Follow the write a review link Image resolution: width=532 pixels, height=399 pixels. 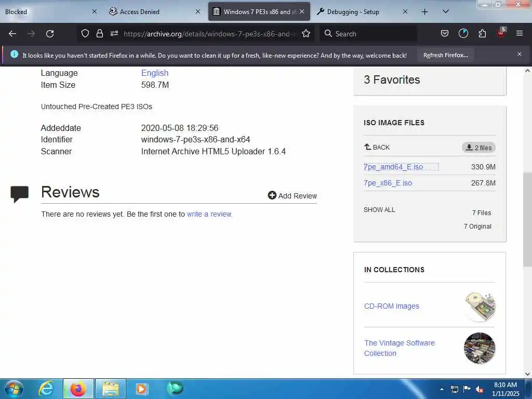point(209,214)
